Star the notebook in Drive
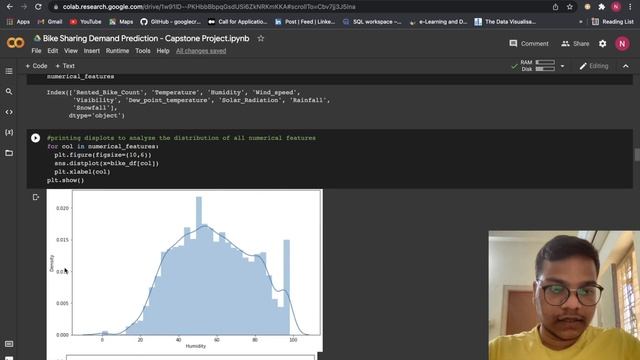 tap(260, 38)
